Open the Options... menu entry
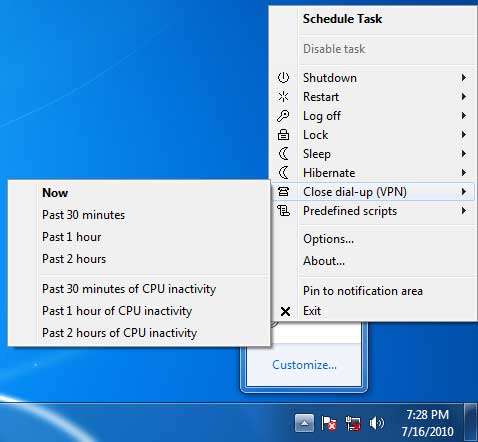 pyautogui.click(x=329, y=239)
